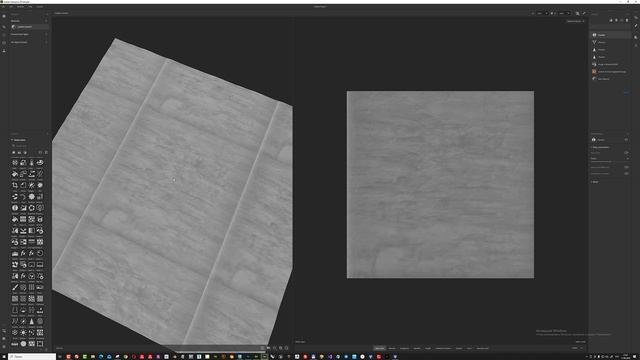Select the highlighted top layer in layer stack

(610, 35)
